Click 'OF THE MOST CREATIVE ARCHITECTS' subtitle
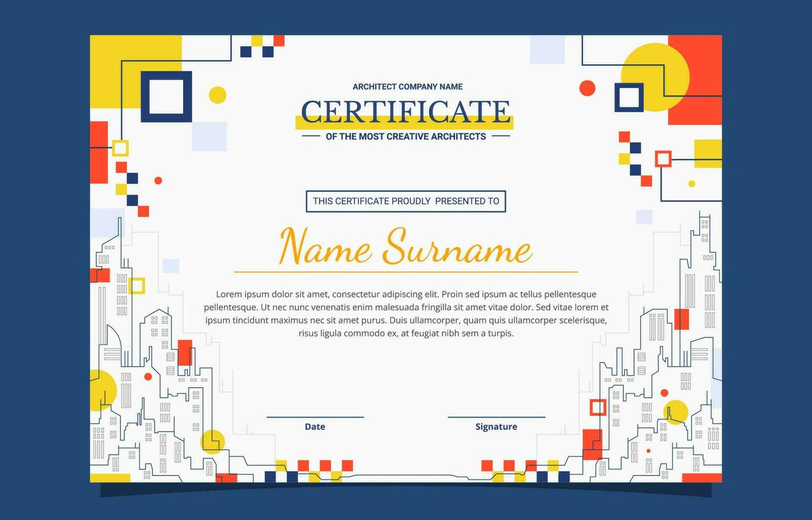Image resolution: width=812 pixels, height=520 pixels. (x=406, y=136)
